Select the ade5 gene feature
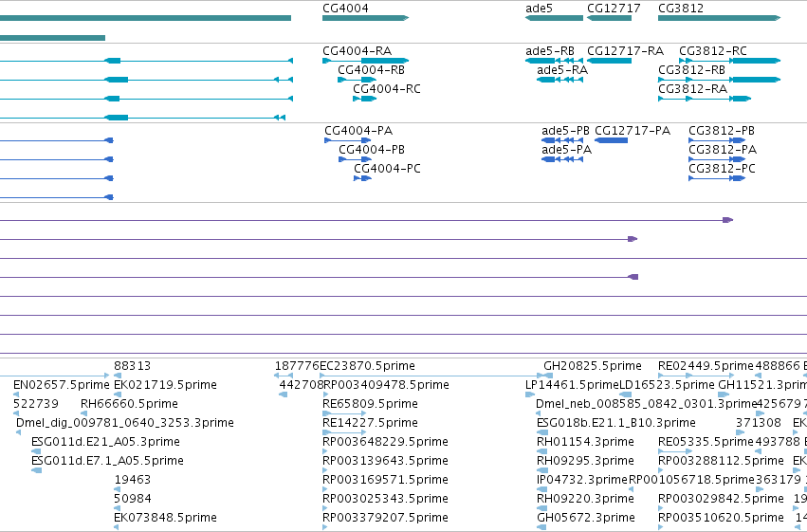This screenshot has width=807, height=532. (554, 18)
